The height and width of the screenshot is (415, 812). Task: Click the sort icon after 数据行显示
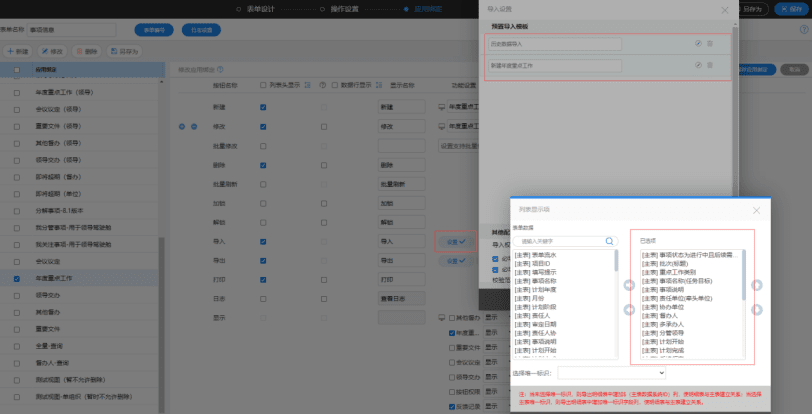(379, 85)
